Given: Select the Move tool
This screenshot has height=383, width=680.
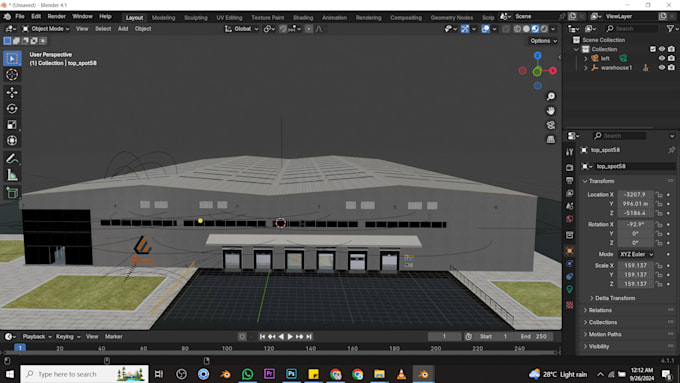Looking at the screenshot, I should tap(12, 92).
